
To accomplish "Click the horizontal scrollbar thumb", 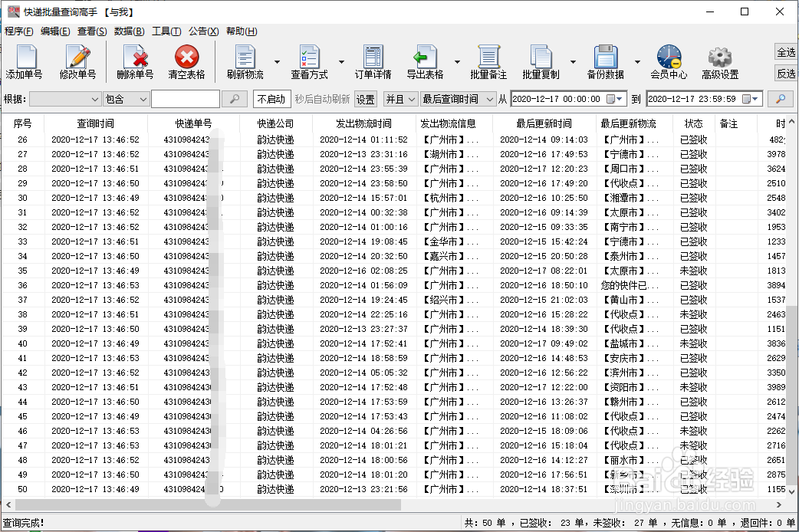I will click(208, 504).
